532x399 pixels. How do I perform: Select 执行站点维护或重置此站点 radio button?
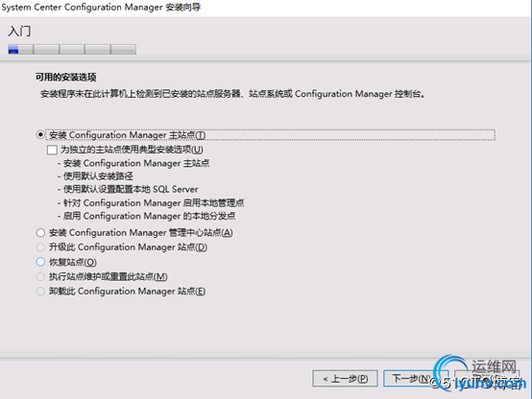pyautogui.click(x=40, y=276)
